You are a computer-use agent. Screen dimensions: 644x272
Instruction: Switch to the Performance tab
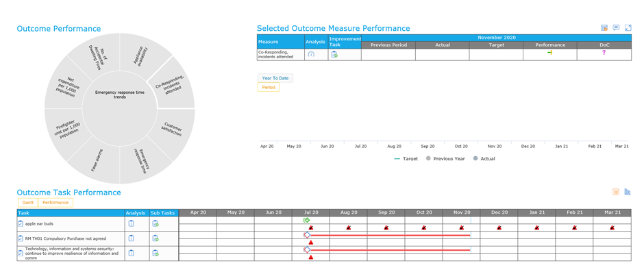(55, 203)
